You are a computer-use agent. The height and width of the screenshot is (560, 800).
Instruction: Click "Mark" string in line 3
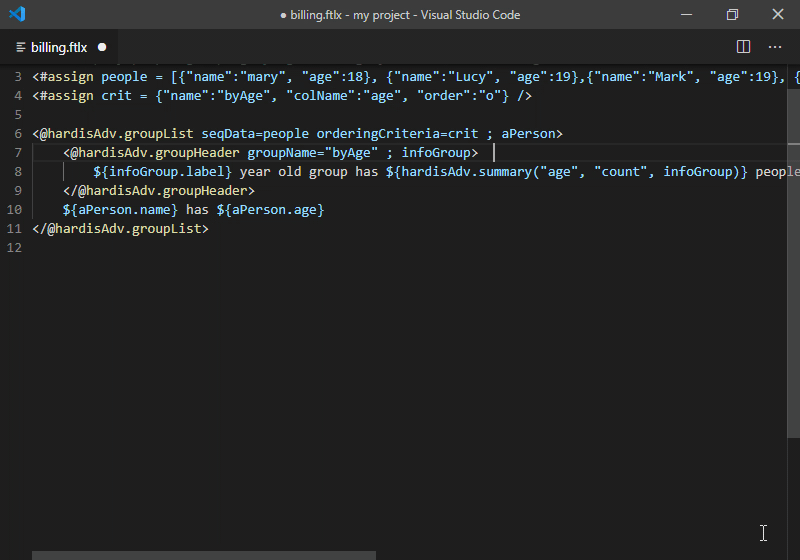670,77
